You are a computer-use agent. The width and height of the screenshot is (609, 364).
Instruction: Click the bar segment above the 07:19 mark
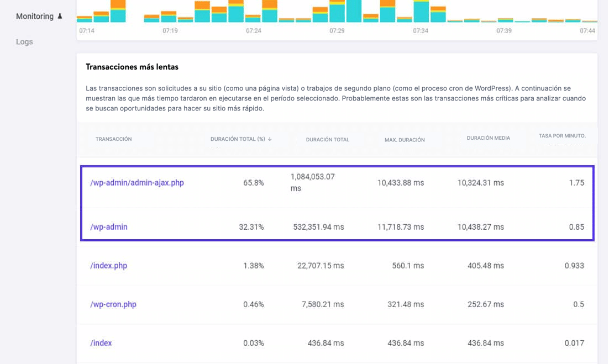(169, 17)
